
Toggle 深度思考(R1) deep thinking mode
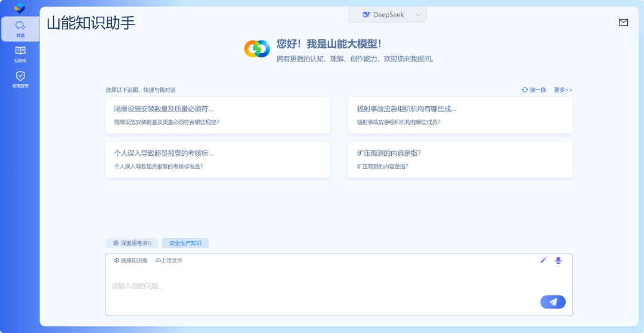132,243
